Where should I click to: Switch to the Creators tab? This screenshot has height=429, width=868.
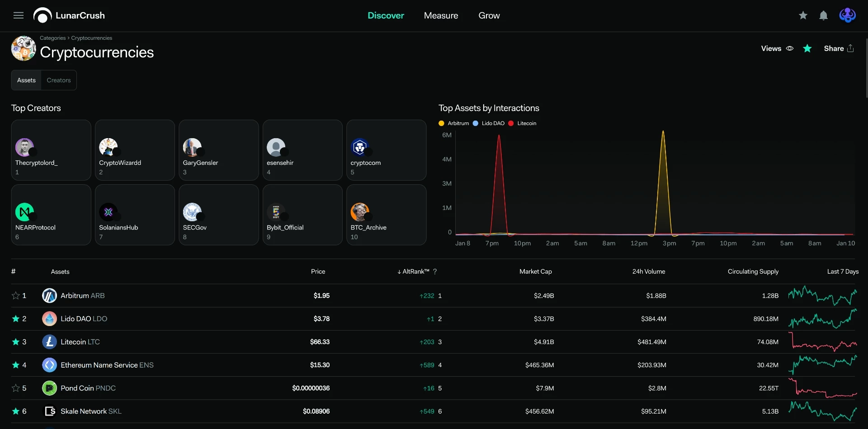click(59, 80)
